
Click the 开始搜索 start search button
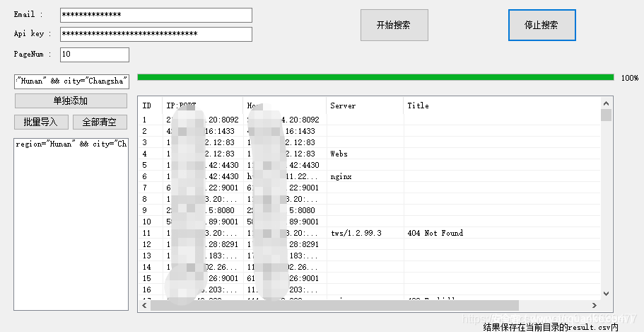394,25
